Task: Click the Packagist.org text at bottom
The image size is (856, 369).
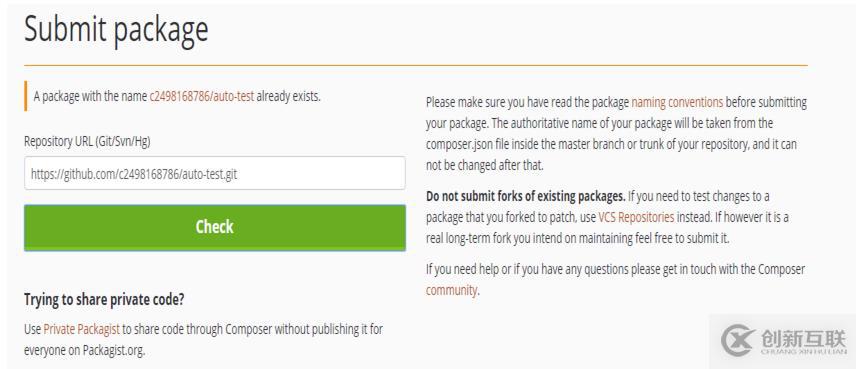Action: (x=114, y=350)
